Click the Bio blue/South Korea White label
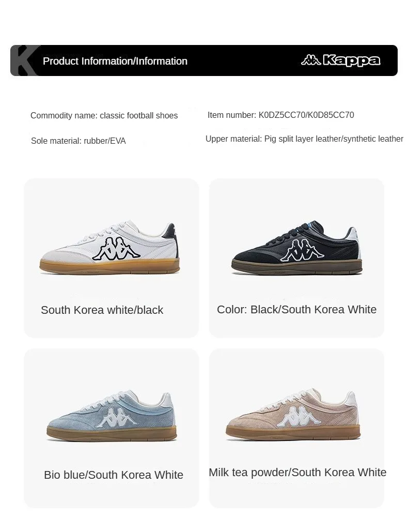The image size is (408, 532). pyautogui.click(x=114, y=475)
